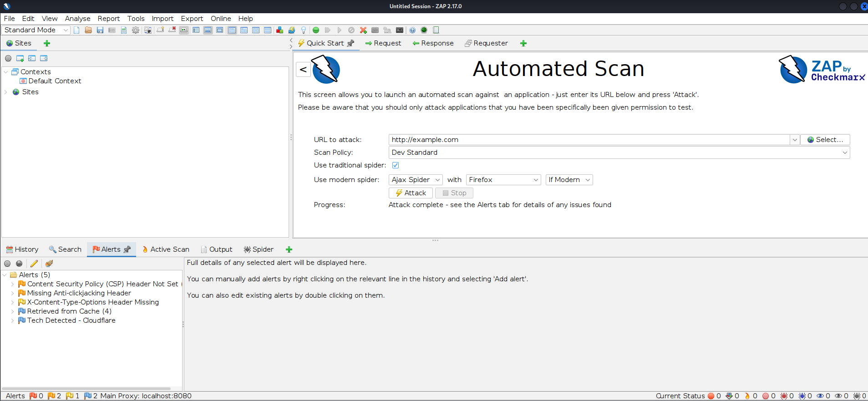The image size is (868, 401).
Task: Open Options via the gear icon
Action: tap(136, 30)
